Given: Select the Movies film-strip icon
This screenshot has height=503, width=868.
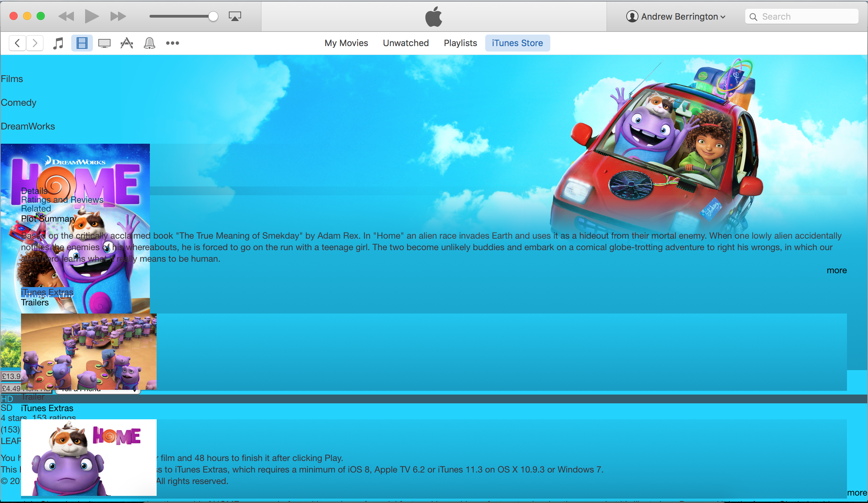Looking at the screenshot, I should [82, 43].
